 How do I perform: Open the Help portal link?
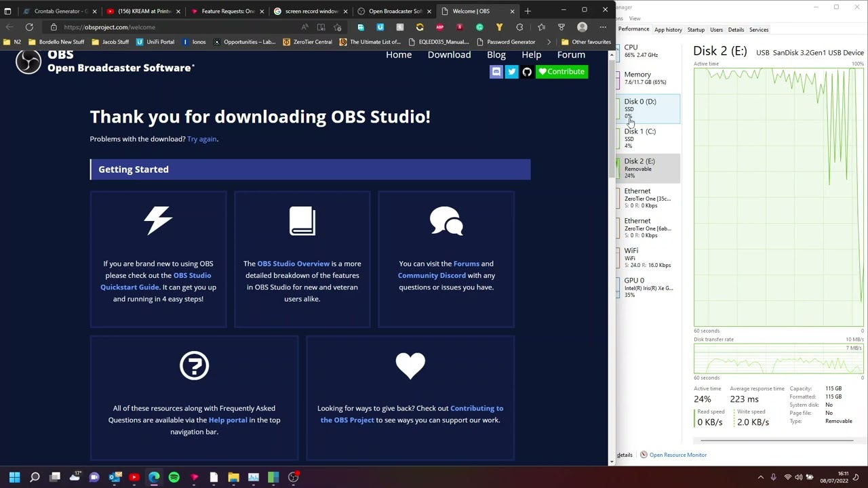(228, 420)
